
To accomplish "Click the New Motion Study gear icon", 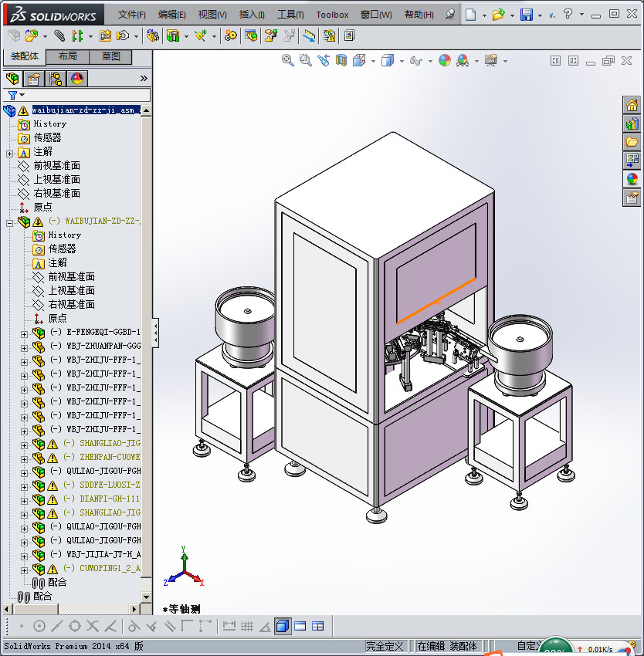I will [x=230, y=36].
